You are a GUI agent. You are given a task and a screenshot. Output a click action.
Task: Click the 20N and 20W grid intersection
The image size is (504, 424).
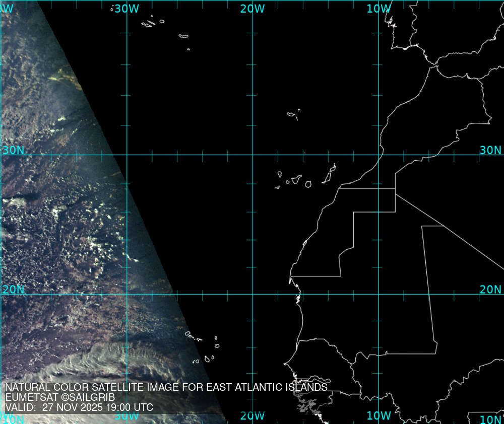pos(253,295)
